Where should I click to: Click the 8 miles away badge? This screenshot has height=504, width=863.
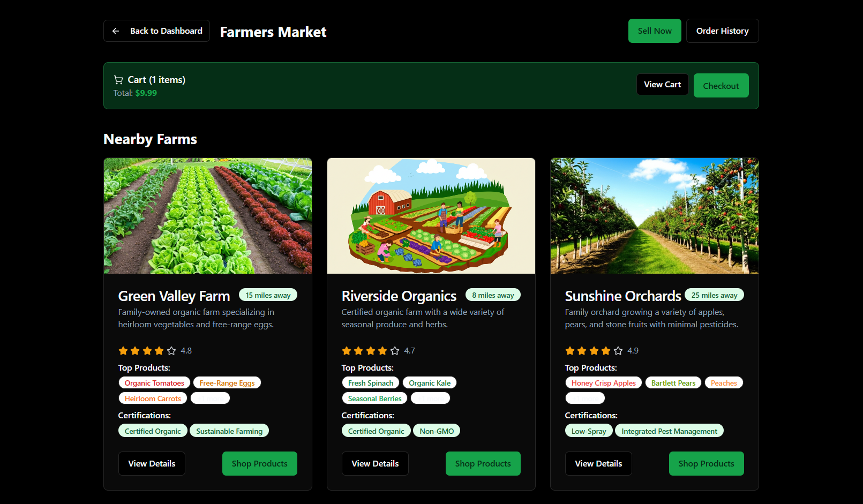click(x=493, y=295)
